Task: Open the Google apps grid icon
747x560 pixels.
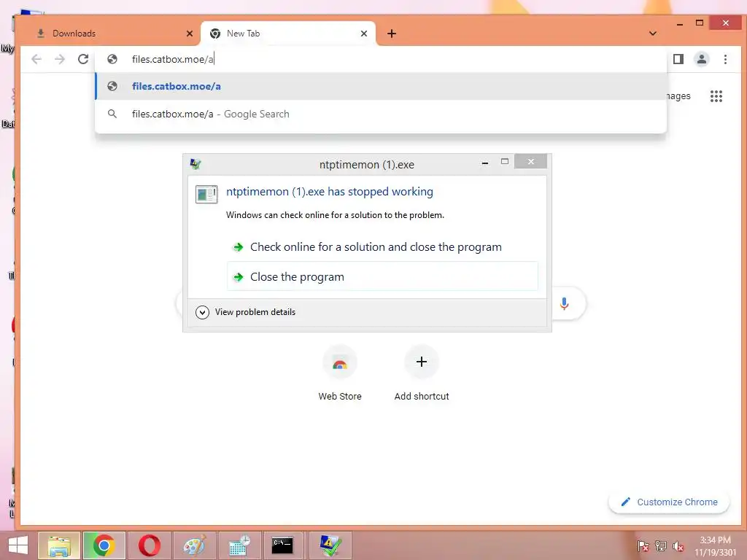Action: [716, 96]
